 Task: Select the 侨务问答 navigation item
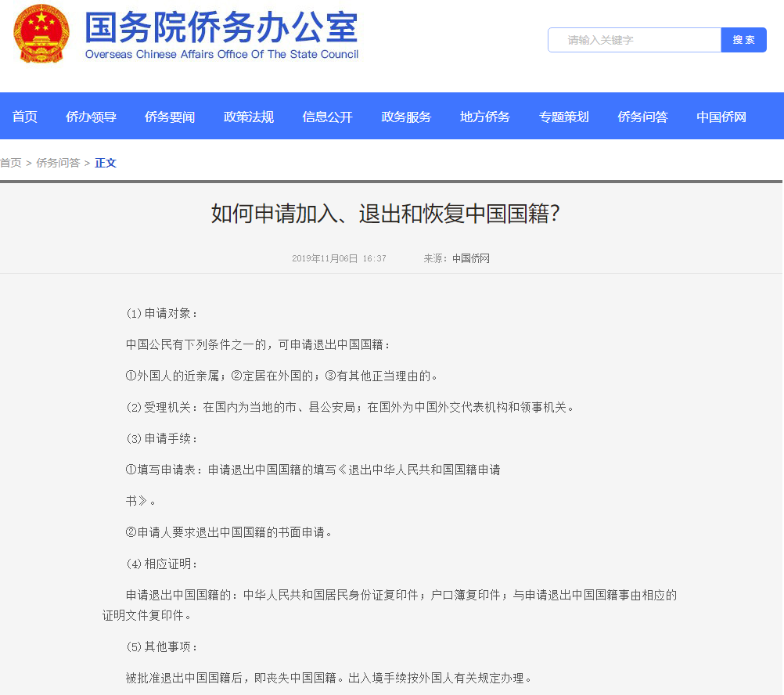coord(642,115)
